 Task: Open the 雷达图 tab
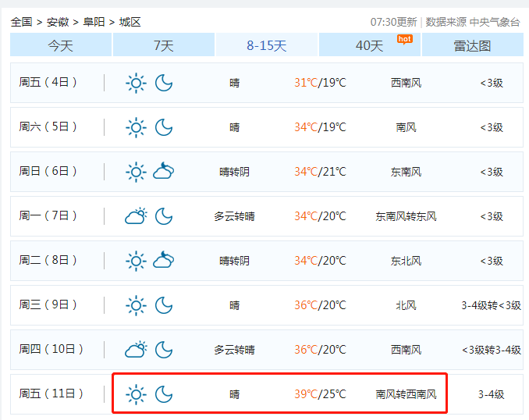[x=472, y=45]
